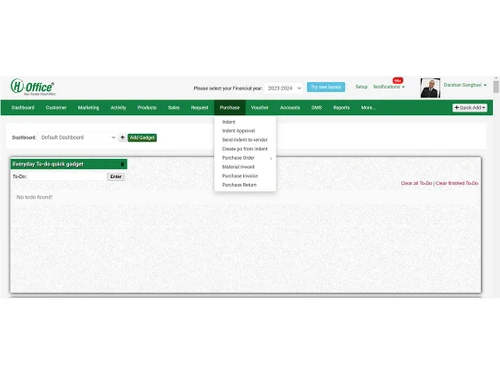Open the More... menu
Screen dimensions: 500x375
click(368, 108)
